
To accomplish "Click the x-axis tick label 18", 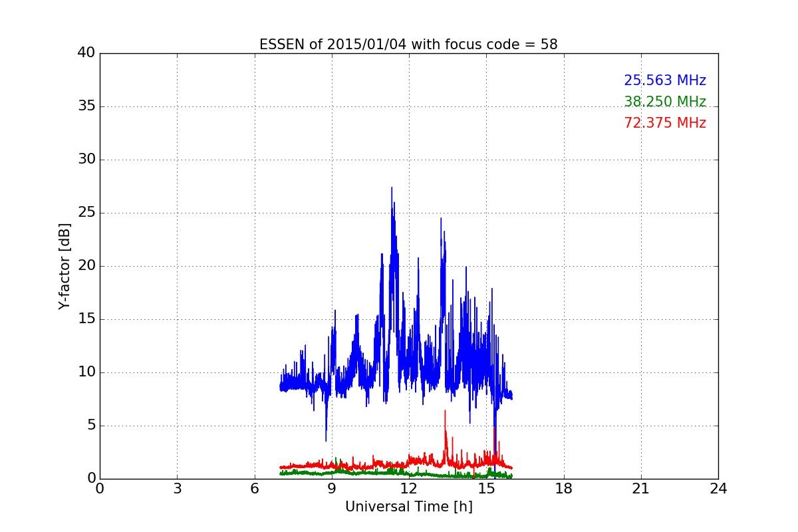I will 564,488.
